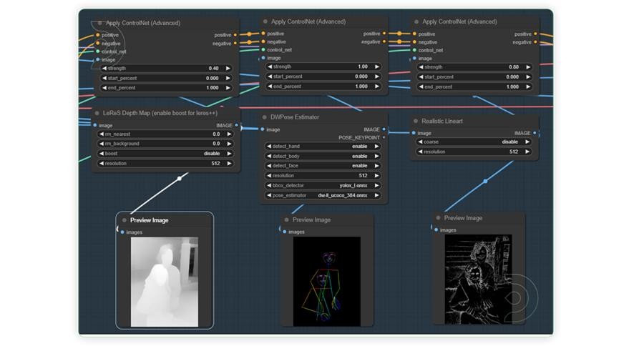The width and height of the screenshot is (644, 346).
Task: Open the pose_estimator model selector
Action: pos(323,195)
